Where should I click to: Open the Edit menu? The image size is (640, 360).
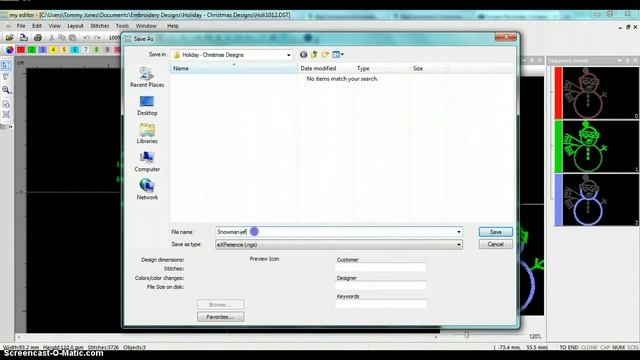click(37, 26)
